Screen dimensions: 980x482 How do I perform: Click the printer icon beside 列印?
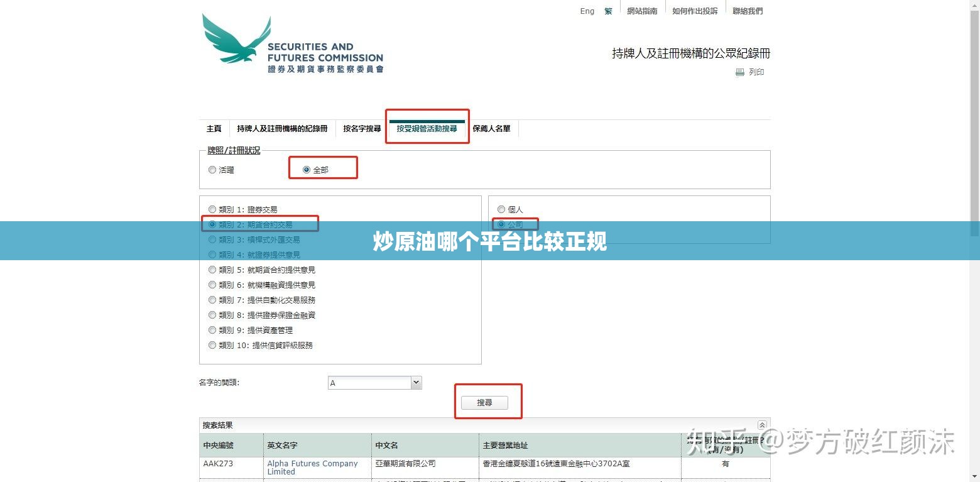pyautogui.click(x=740, y=72)
